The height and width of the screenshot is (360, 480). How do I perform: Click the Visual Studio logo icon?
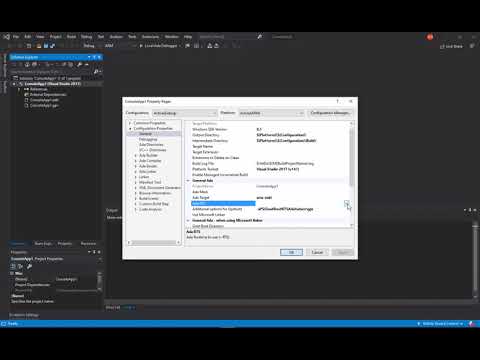(x=6, y=37)
